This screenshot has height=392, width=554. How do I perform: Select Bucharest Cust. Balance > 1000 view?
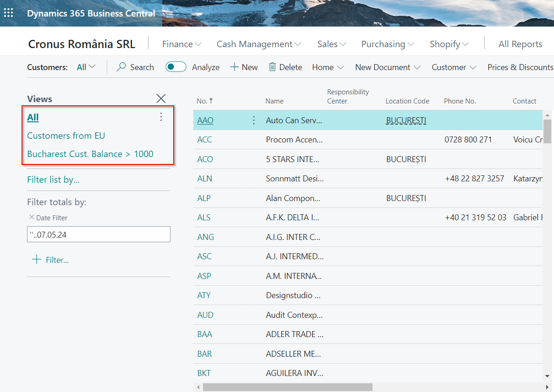[x=90, y=154]
